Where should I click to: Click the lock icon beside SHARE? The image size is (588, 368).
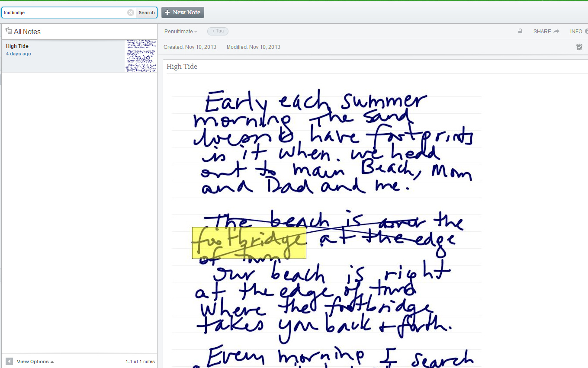coord(520,31)
